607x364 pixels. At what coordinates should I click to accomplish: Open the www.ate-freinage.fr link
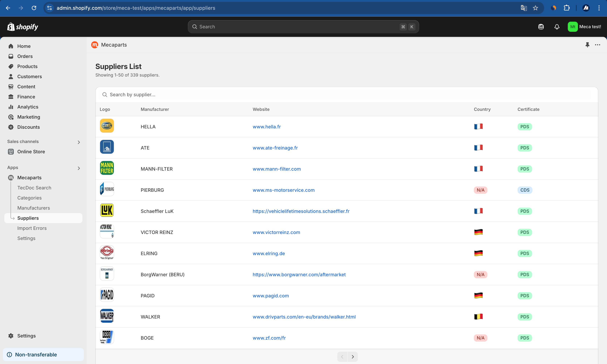tap(275, 148)
